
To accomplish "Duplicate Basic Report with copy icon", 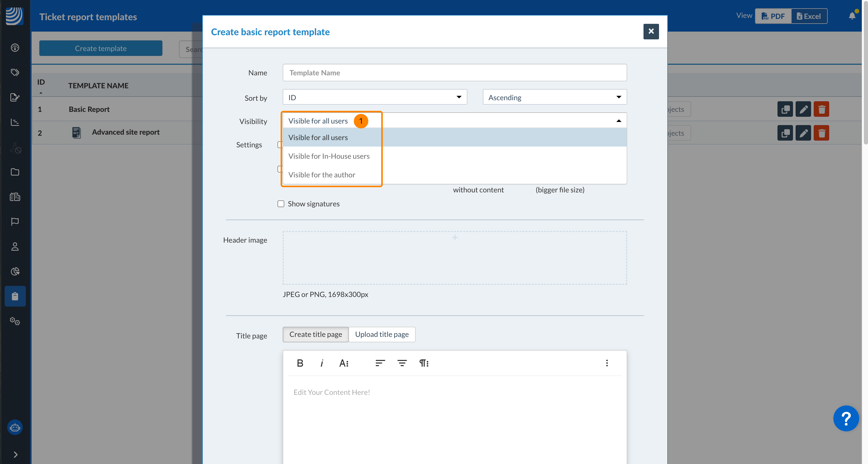I will pyautogui.click(x=785, y=109).
